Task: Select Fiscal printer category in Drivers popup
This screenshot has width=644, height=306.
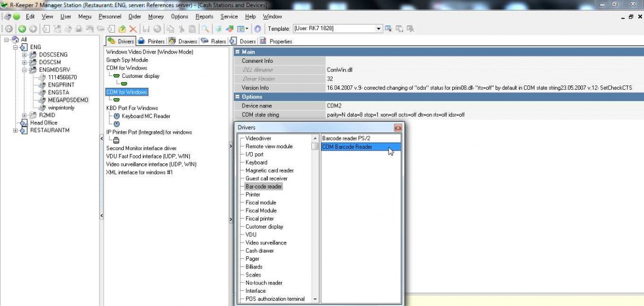Action: 260,219
